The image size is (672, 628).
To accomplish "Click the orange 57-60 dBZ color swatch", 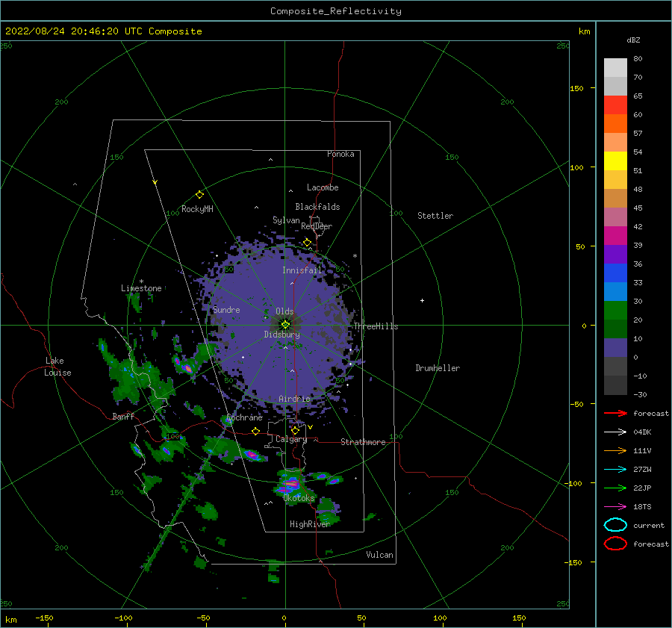I will pos(615,124).
